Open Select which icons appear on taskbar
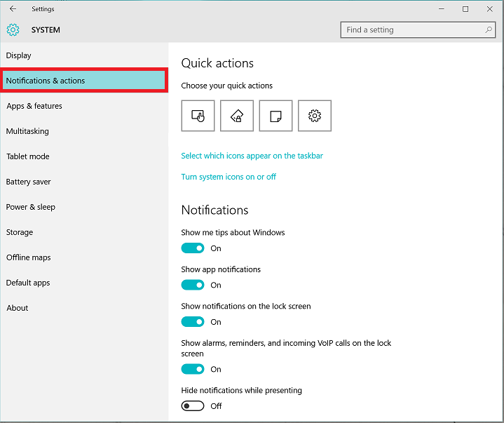The width and height of the screenshot is (504, 423). [252, 156]
